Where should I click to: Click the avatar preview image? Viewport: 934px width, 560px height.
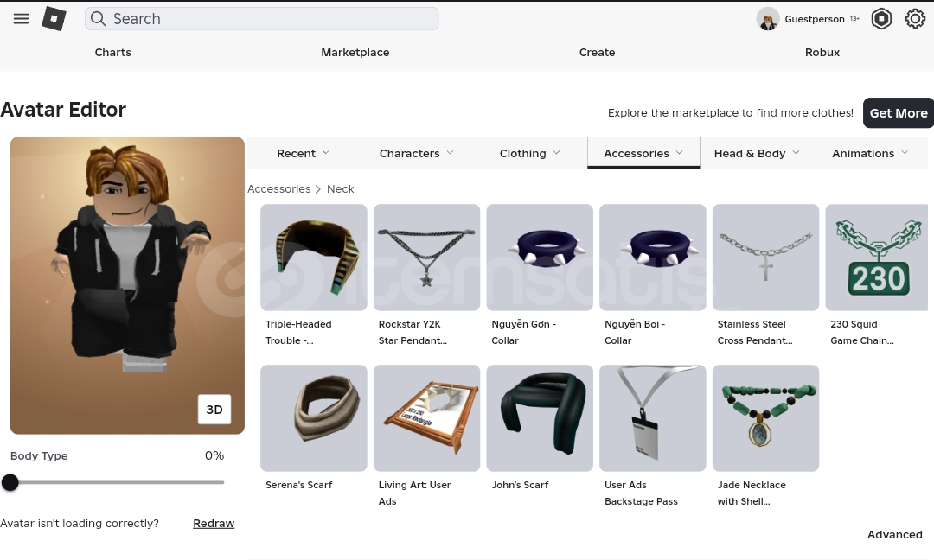click(127, 285)
